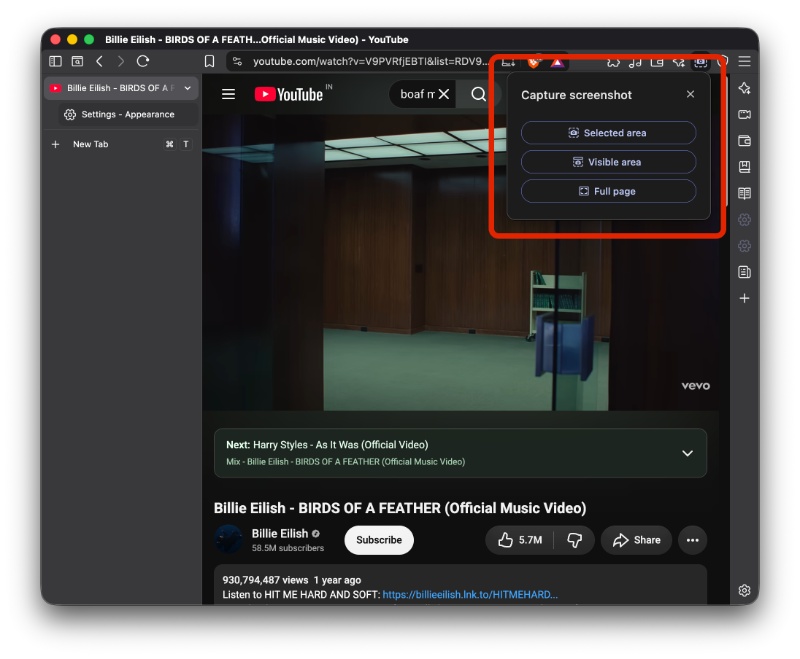Click the 930,794,487 views text

click(x=265, y=580)
